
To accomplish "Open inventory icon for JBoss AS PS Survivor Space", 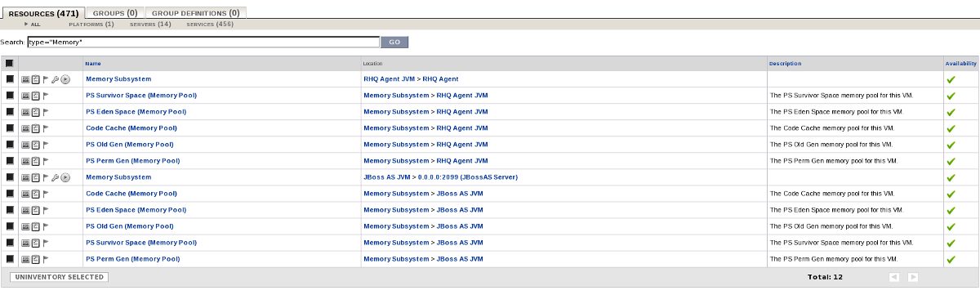I will pos(35,243).
